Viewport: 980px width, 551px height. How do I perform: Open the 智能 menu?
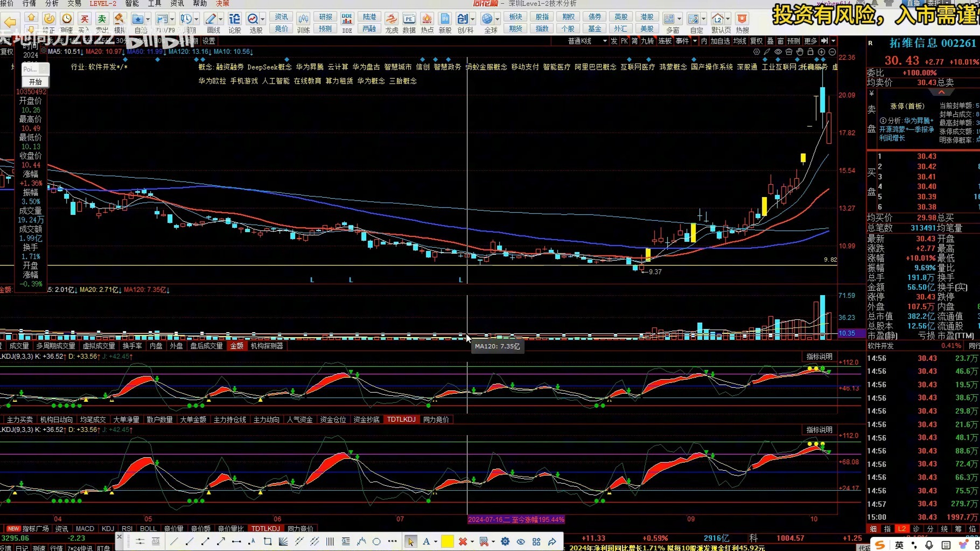coord(132,4)
